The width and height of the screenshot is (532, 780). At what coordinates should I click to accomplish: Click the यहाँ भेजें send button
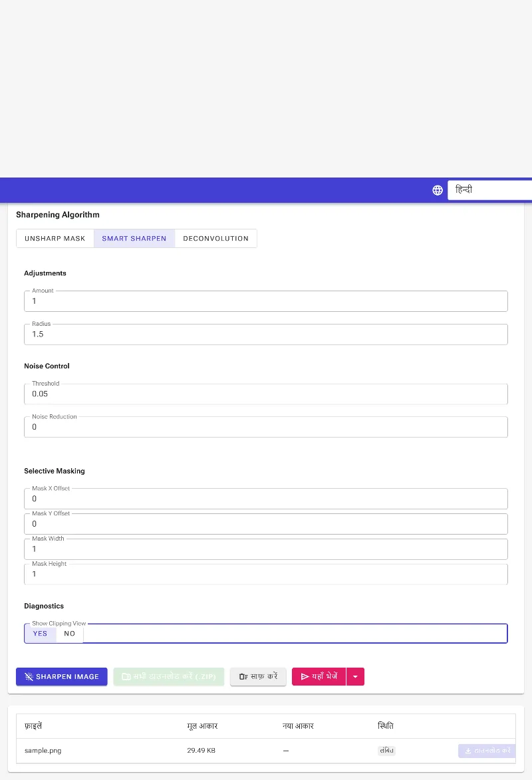coord(319,676)
